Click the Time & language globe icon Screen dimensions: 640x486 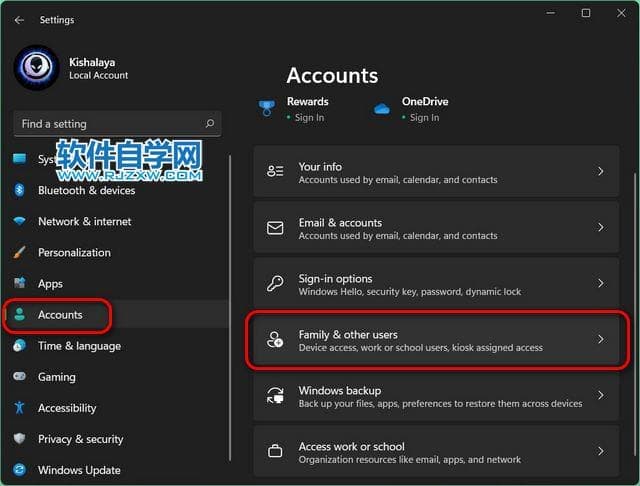[x=19, y=346]
